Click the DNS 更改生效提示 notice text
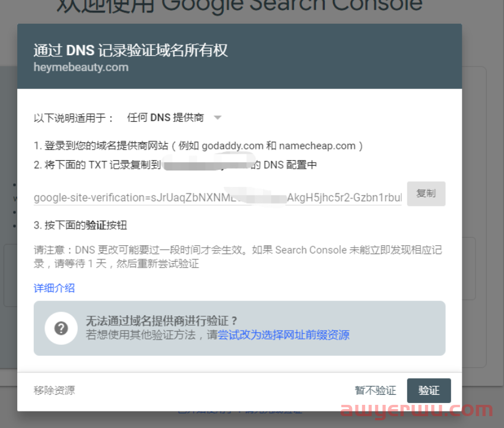This screenshot has height=428, width=504. coord(237,255)
